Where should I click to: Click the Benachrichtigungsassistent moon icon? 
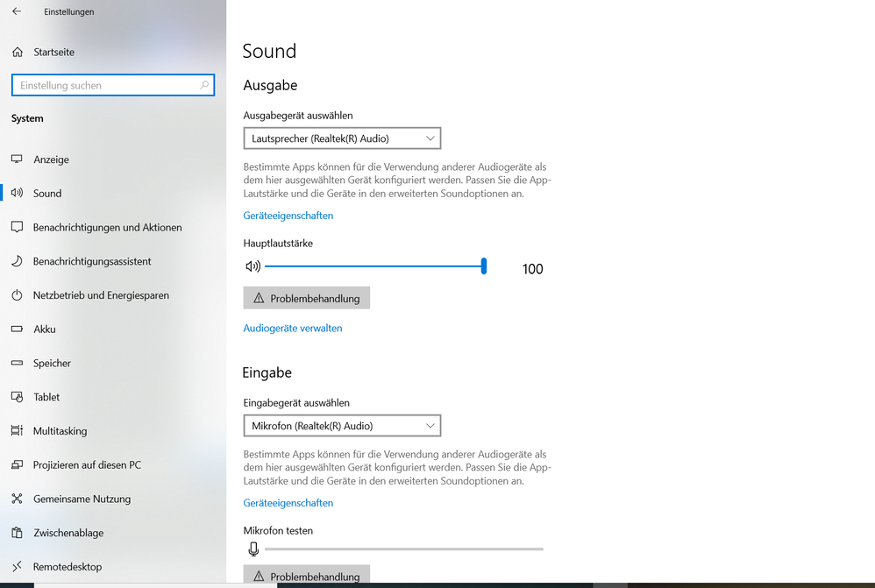(16, 261)
